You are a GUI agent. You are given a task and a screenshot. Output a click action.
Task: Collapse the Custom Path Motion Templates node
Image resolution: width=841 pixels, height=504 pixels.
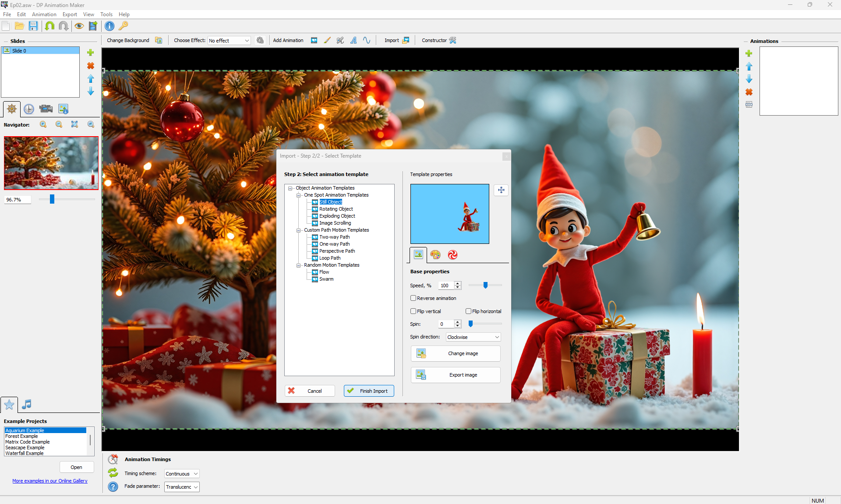point(299,230)
